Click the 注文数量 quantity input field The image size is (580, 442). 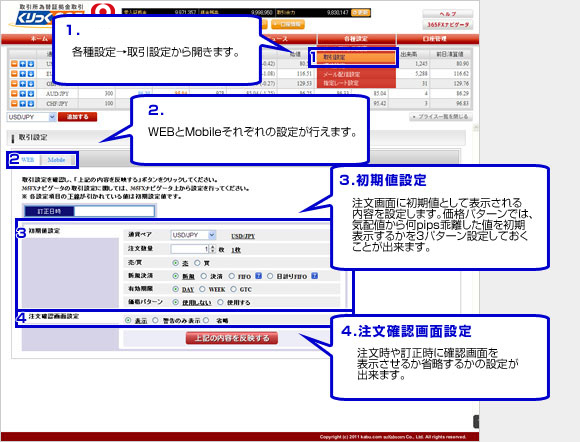click(x=190, y=249)
